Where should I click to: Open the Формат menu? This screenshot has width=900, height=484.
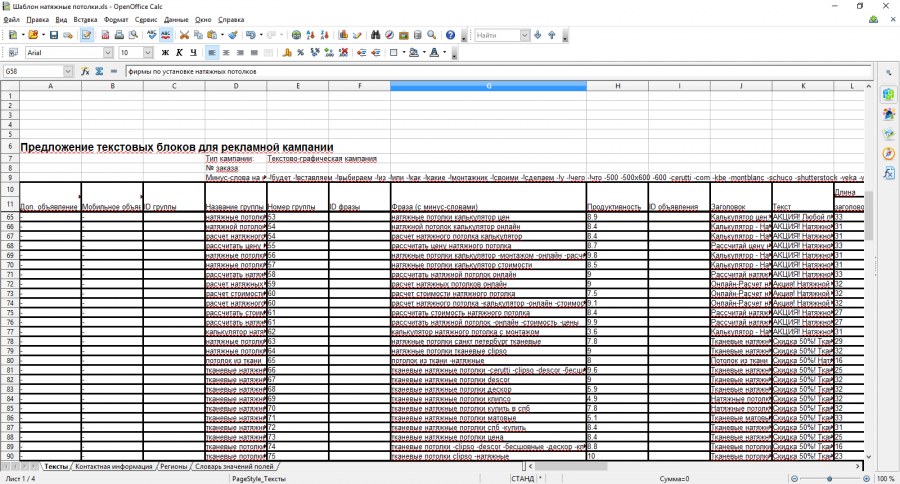pos(115,19)
